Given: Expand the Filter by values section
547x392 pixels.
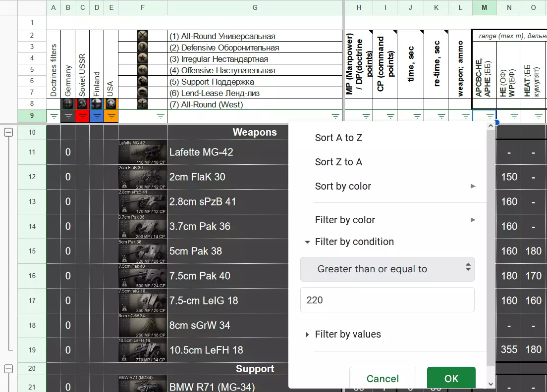Looking at the screenshot, I should tap(348, 335).
